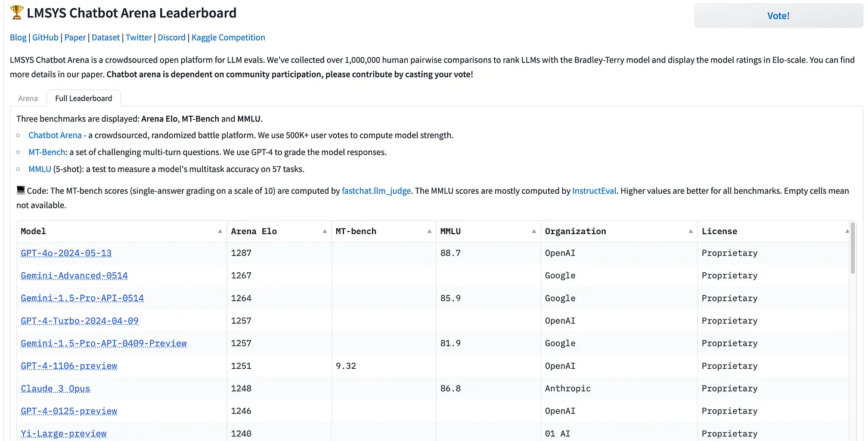Open the Claude 3 Opus model link
The height and width of the screenshot is (441, 868).
tap(55, 389)
